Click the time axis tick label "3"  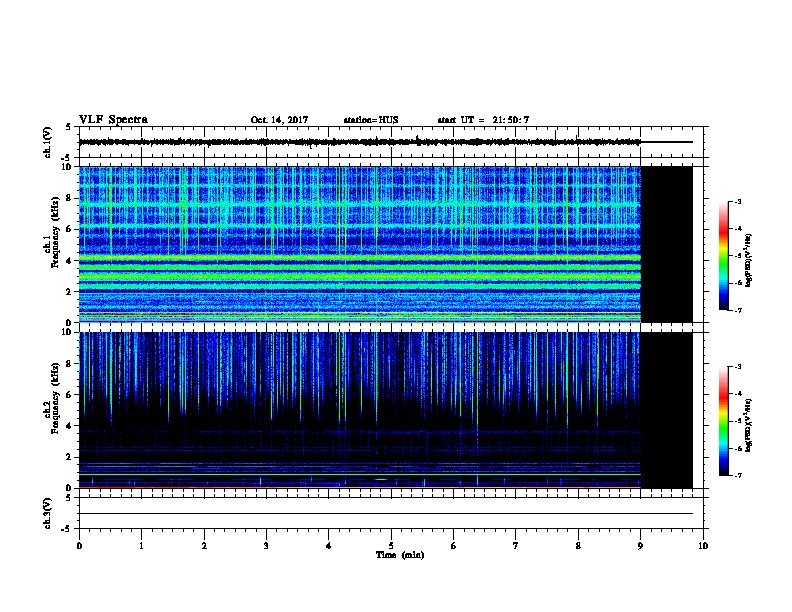pos(266,546)
